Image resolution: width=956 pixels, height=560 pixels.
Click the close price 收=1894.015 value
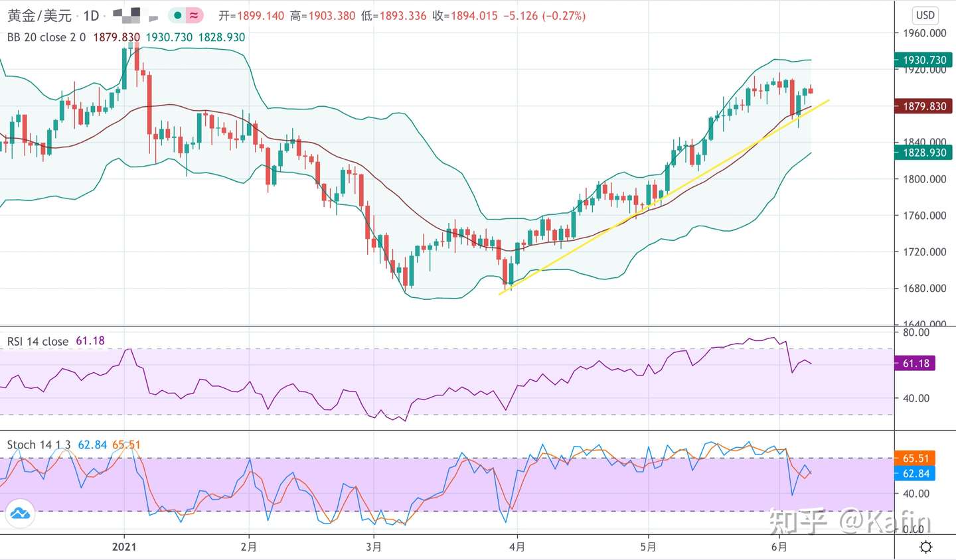point(465,15)
